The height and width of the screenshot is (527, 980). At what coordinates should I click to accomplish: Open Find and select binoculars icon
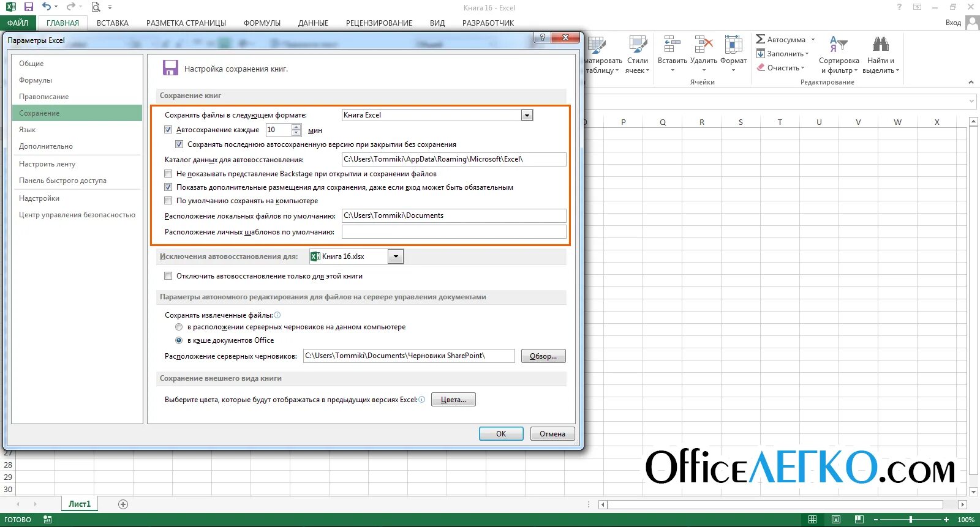[881, 45]
